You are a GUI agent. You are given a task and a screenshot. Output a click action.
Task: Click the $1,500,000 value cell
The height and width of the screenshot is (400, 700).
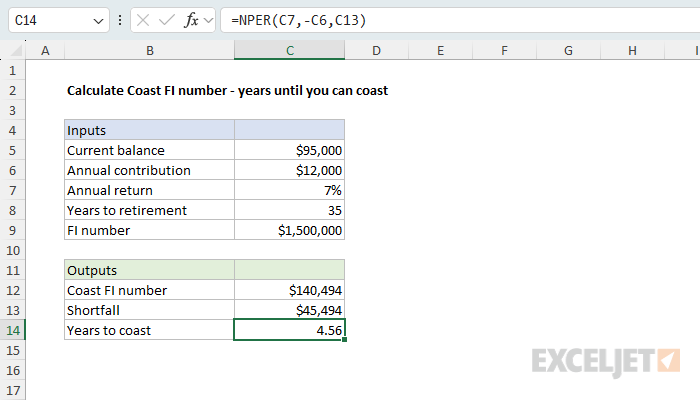pyautogui.click(x=289, y=230)
